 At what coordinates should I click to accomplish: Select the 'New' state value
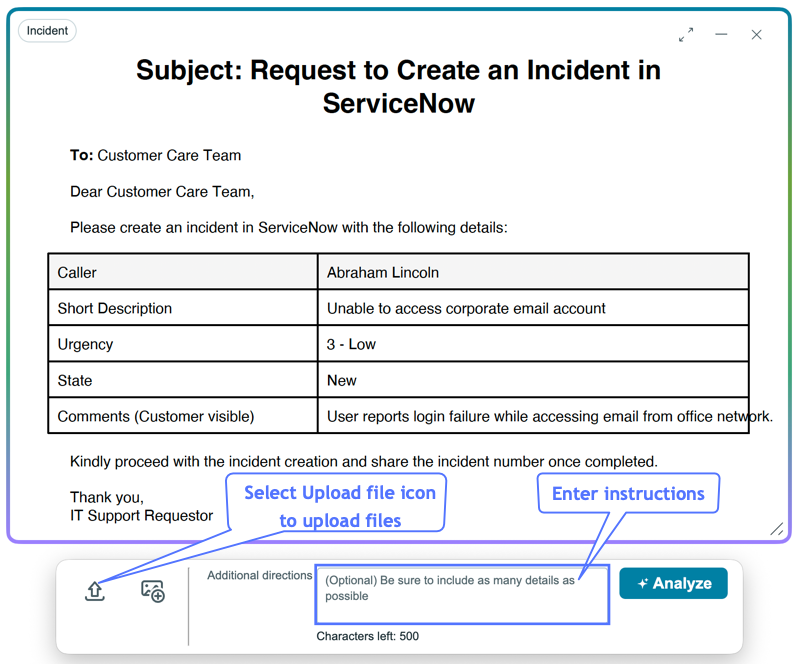341,380
